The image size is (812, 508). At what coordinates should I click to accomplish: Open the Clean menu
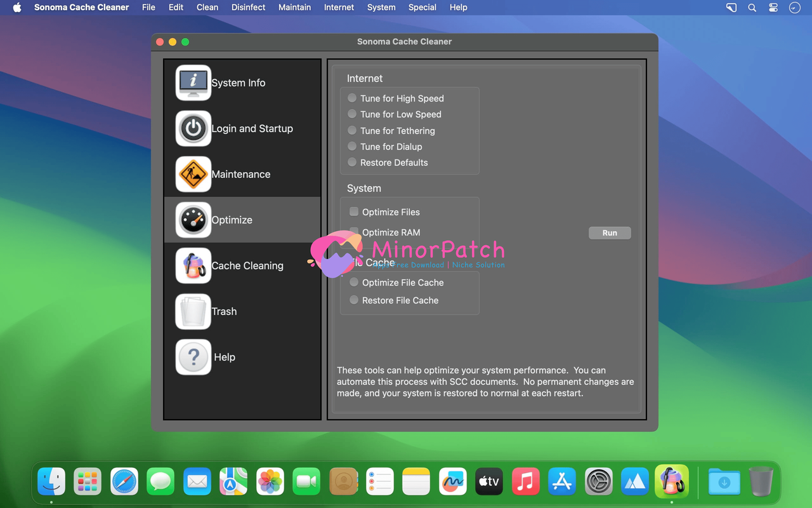point(207,8)
